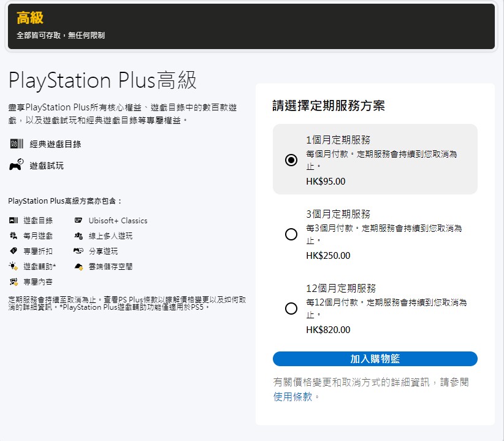Click the PlayStation Plus高級 page title
Viewport: 504px width, 441px height.
click(102, 80)
